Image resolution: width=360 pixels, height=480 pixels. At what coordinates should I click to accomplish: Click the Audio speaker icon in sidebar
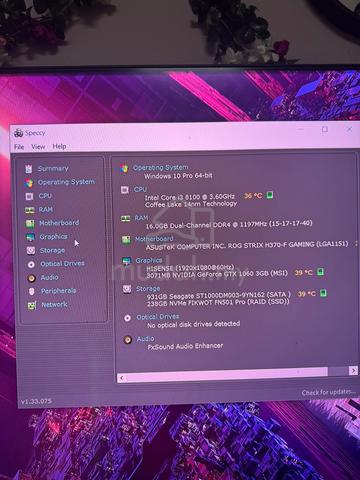pyautogui.click(x=32, y=278)
